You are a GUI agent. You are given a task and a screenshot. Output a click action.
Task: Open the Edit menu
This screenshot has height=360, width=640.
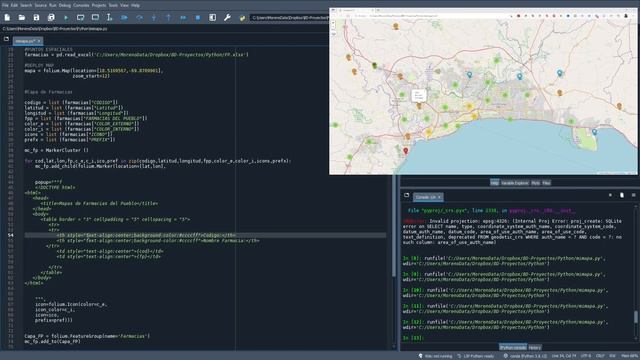14,5
